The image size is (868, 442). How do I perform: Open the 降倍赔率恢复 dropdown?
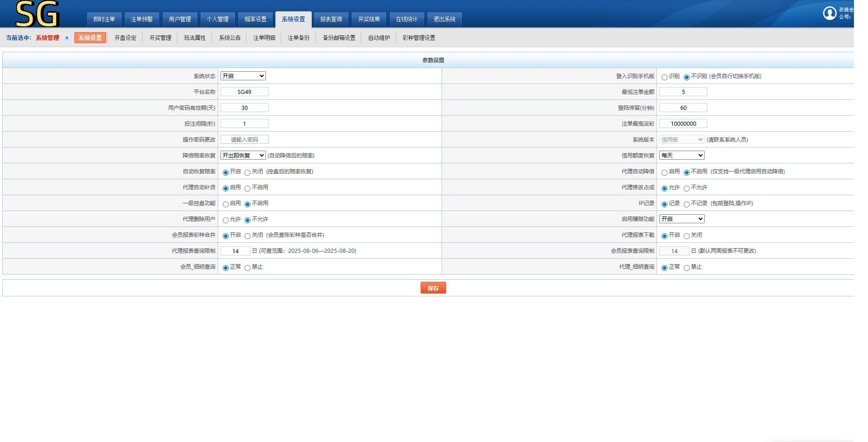click(243, 155)
